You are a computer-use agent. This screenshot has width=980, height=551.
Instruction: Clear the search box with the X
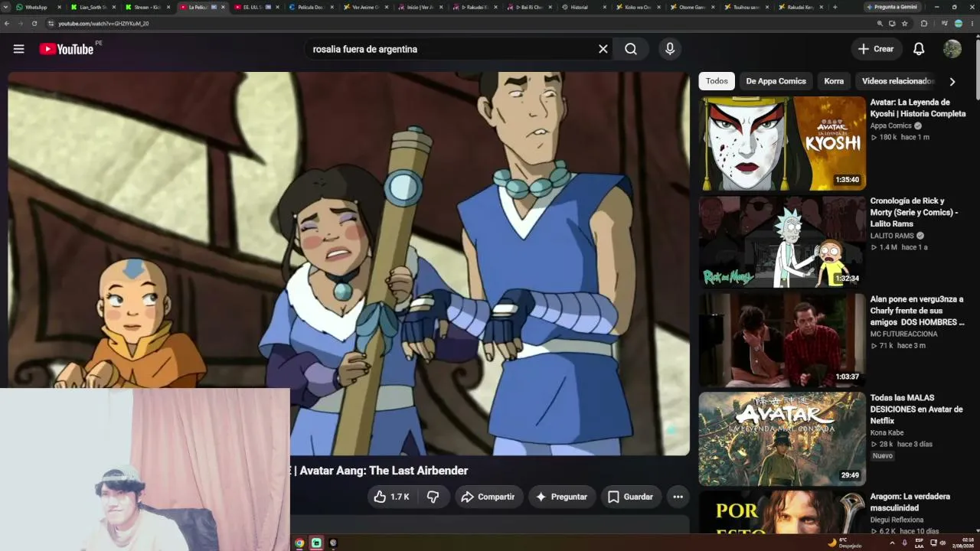(x=603, y=49)
